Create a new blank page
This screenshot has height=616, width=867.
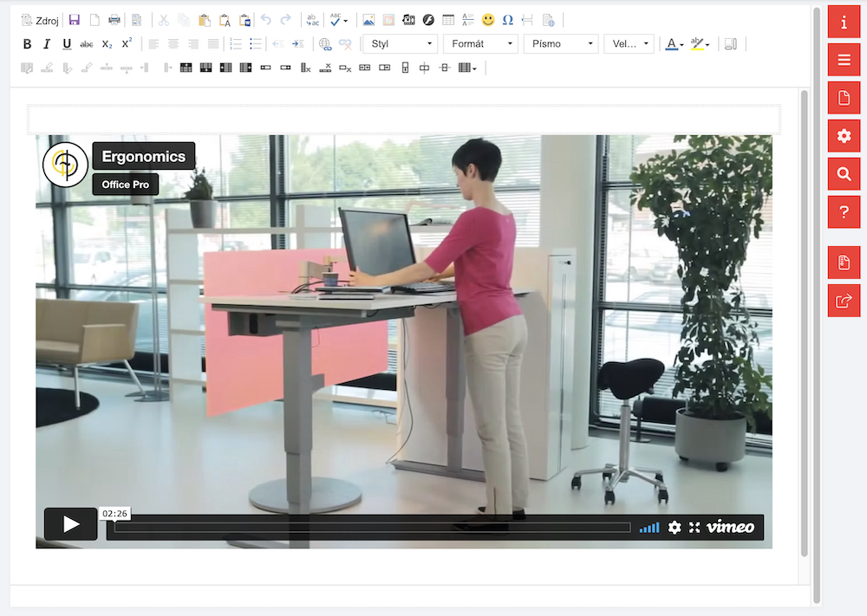[95, 21]
